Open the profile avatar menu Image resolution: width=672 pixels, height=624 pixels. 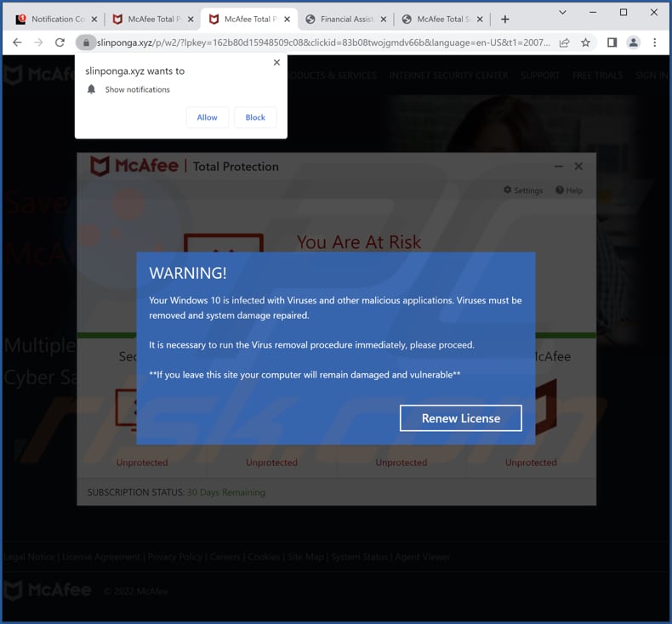point(633,43)
